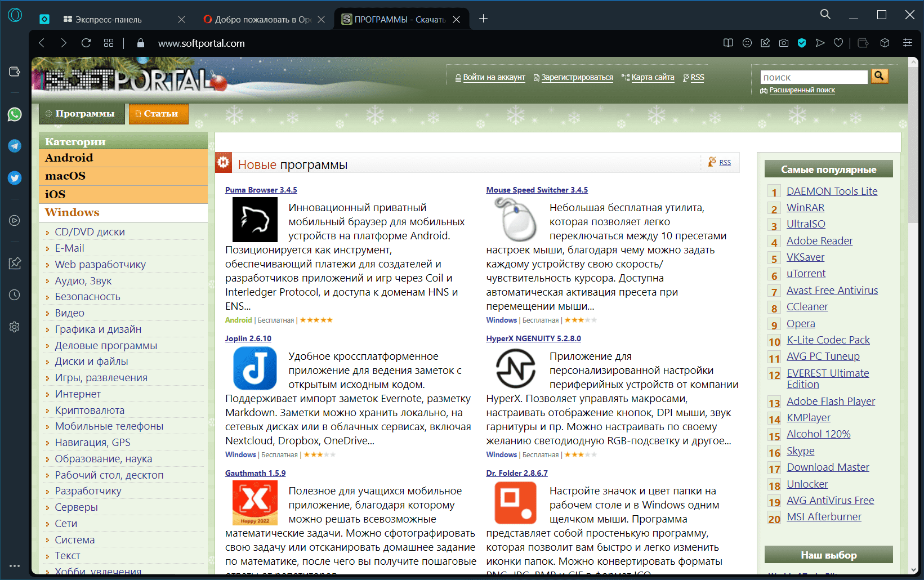Screen dimensions: 924x580
Task: Open Avast Free Antivirus in popular list
Action: (832, 290)
